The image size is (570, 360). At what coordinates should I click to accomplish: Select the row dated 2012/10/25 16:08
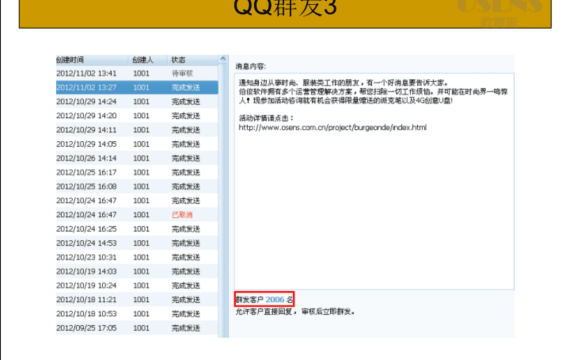(x=137, y=187)
